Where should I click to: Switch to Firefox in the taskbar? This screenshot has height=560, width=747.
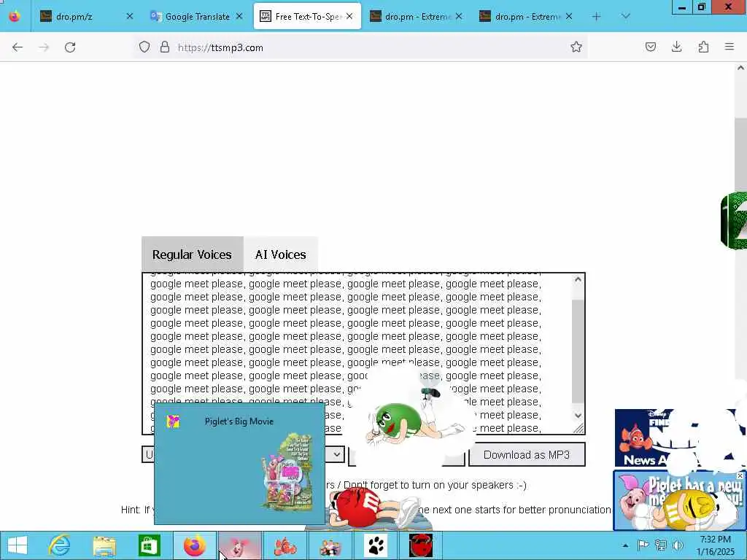pos(194,545)
